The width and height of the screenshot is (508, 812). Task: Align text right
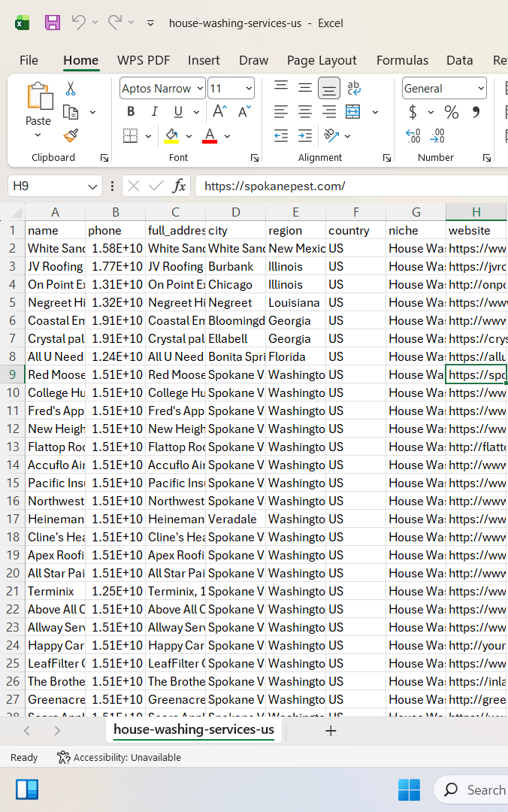tap(329, 112)
